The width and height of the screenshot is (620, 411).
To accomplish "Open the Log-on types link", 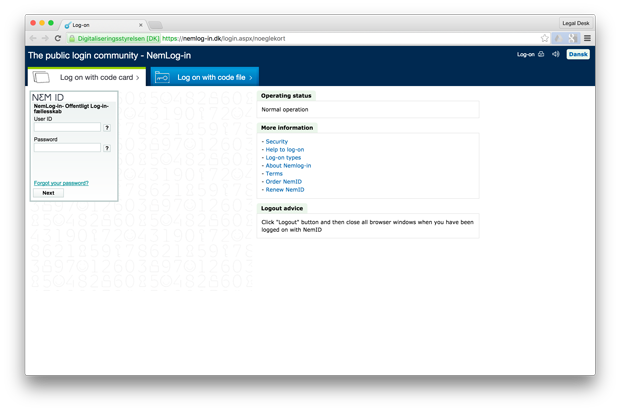I will point(283,157).
